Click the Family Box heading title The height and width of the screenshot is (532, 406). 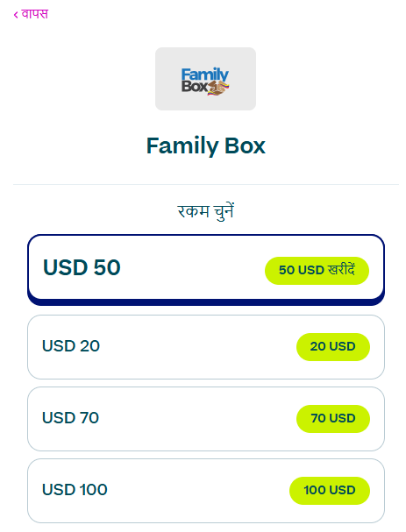tap(206, 145)
